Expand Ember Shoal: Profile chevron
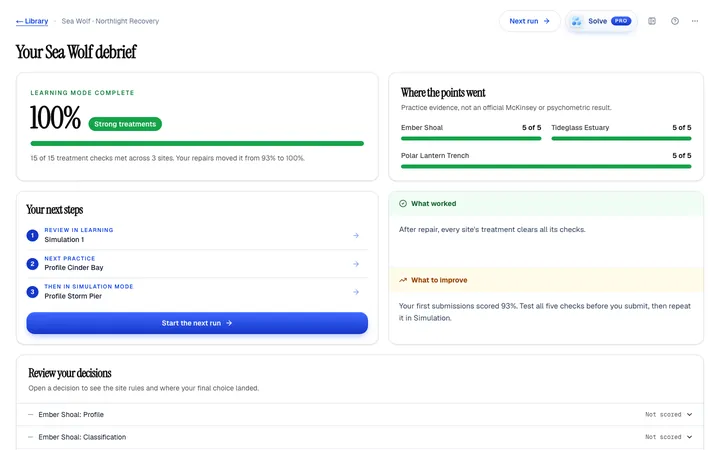 [689, 415]
